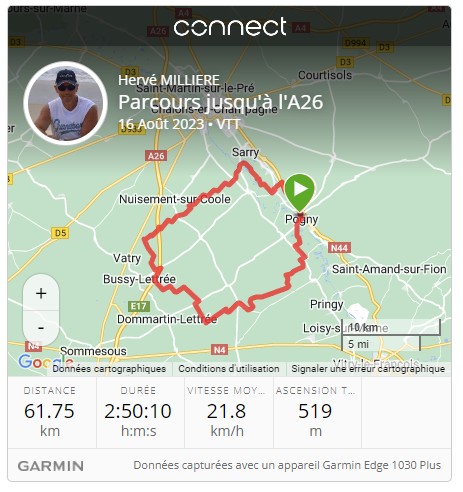Open the activity title Parcours jusqu'à l'A26
The height and width of the screenshot is (492, 463).
click(x=221, y=102)
